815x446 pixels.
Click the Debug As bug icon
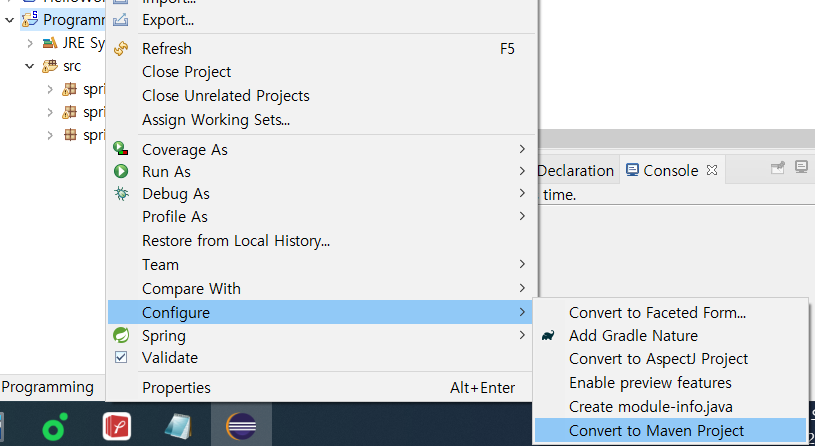click(121, 193)
